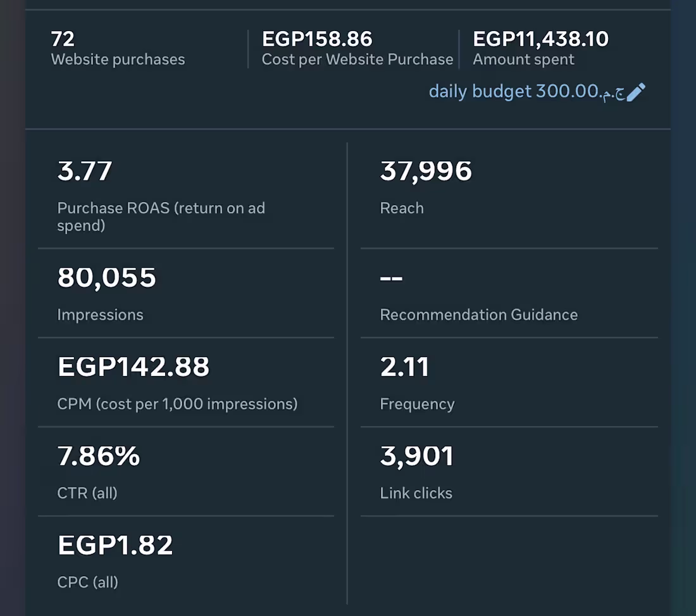Click the 3,901 Link clicks number
This screenshot has width=696, height=616.
coord(417,456)
